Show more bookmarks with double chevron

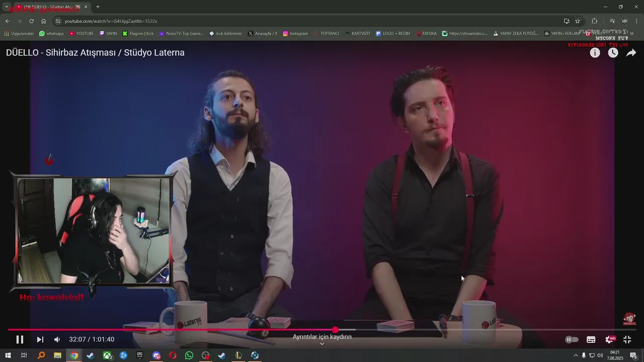pyautogui.click(x=632, y=34)
